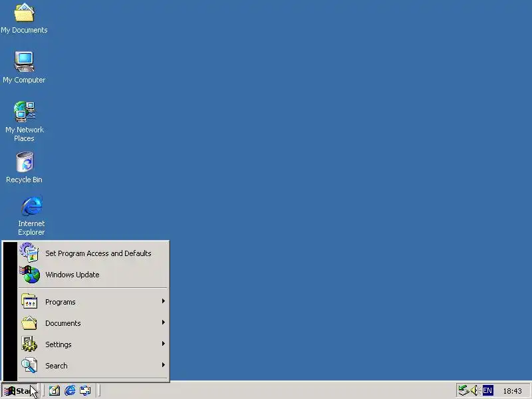This screenshot has width=532, height=399.
Task: Expand the Programs submenu arrow
Action: 163,301
